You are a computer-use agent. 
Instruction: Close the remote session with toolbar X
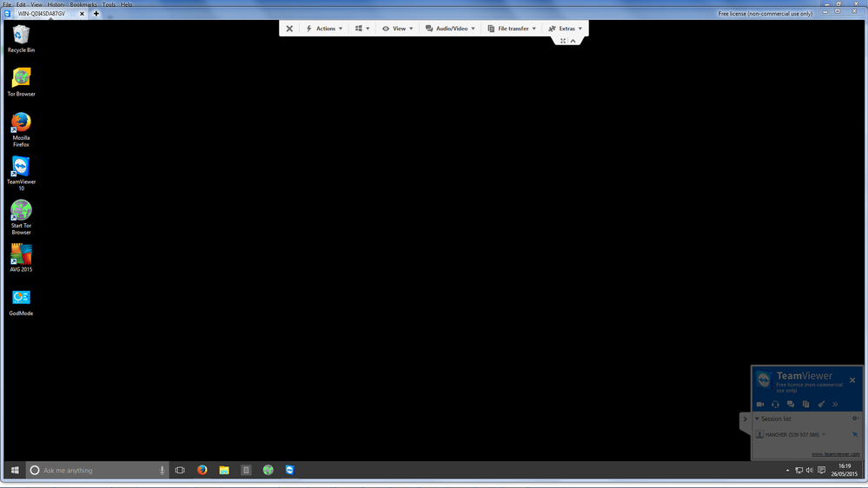click(x=289, y=29)
